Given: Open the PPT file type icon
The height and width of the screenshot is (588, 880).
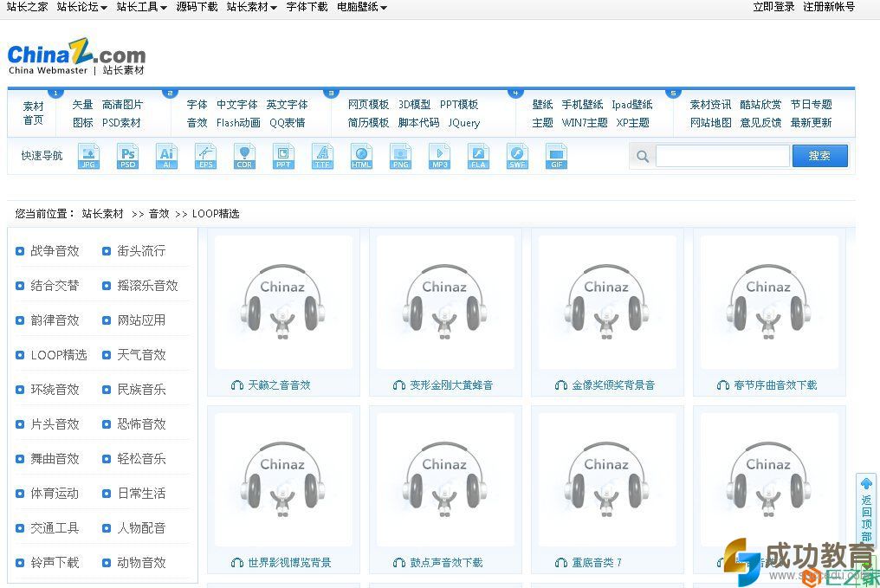Looking at the screenshot, I should coord(283,156).
